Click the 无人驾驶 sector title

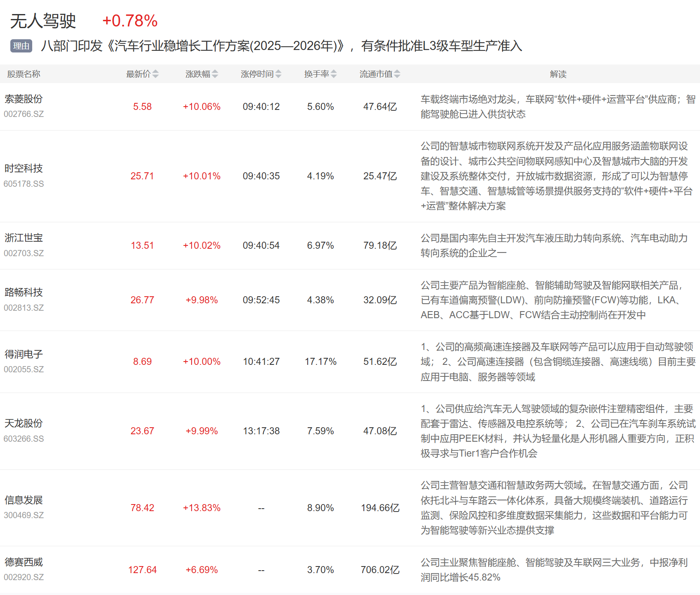[43, 21]
